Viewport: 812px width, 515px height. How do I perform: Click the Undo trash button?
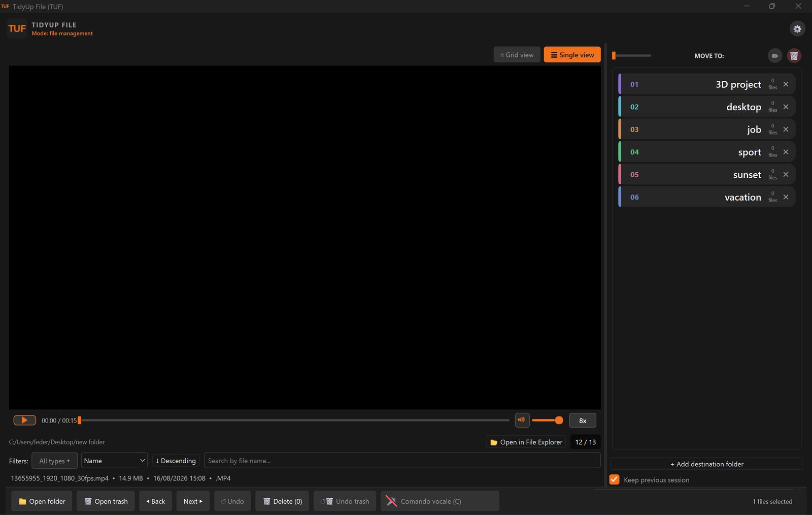[345, 501]
